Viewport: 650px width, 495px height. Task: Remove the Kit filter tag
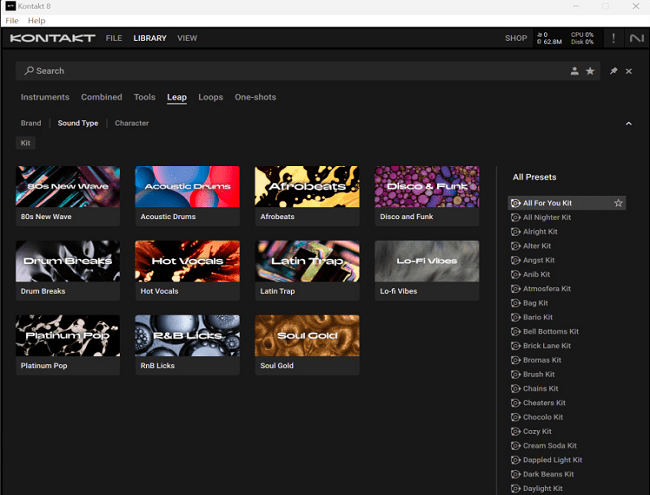(27, 143)
